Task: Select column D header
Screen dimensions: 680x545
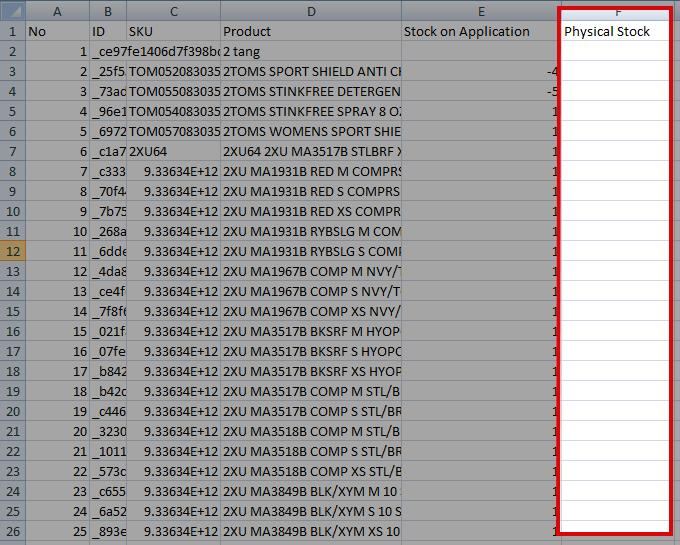Action: pos(311,10)
